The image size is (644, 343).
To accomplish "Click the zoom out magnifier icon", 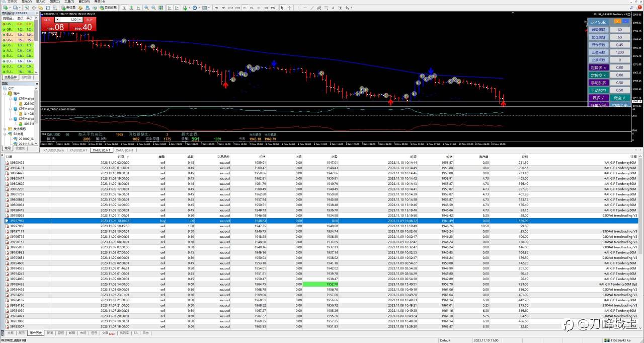I will (x=153, y=8).
